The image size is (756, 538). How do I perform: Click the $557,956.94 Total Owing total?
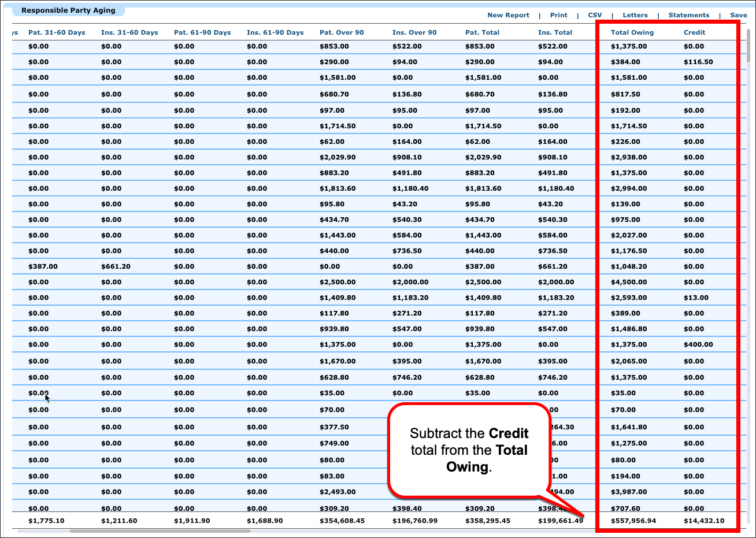coord(633,521)
